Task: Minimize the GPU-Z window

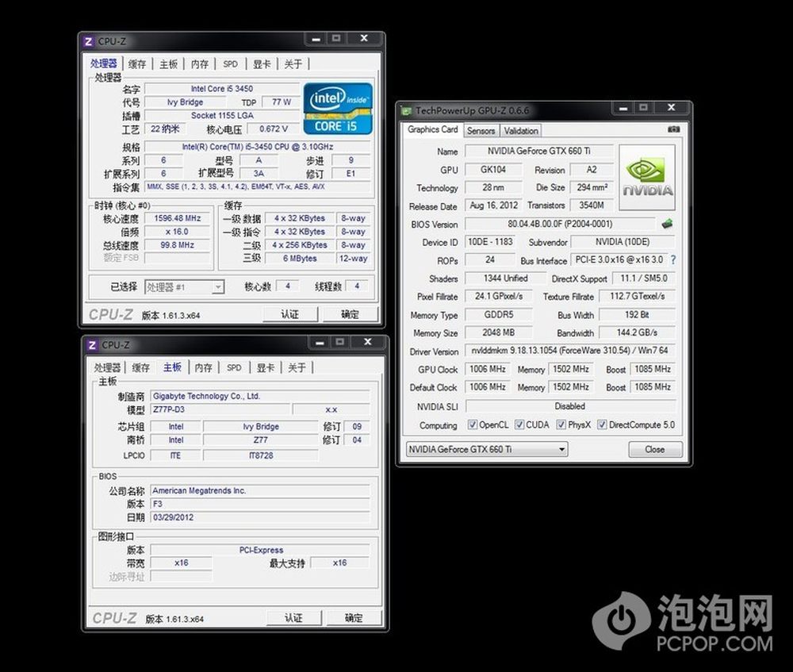Action: [x=623, y=108]
